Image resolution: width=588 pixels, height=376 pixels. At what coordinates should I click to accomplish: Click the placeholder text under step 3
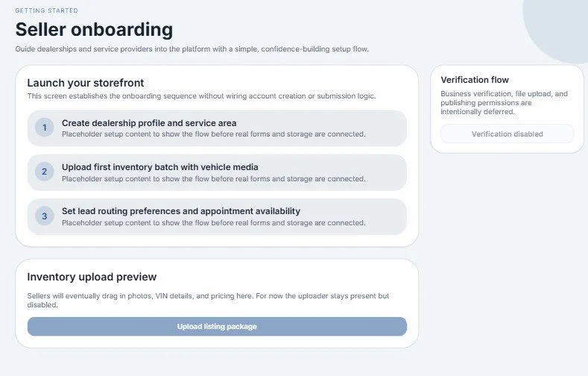(x=213, y=222)
